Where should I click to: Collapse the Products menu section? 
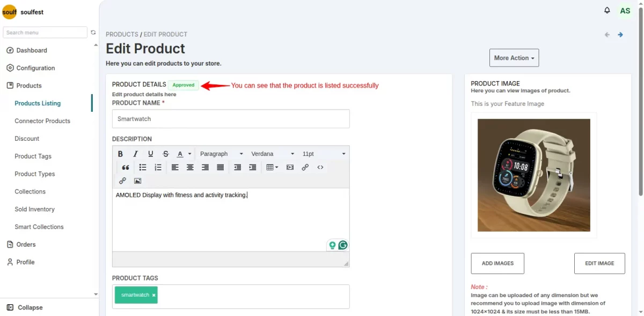tap(29, 86)
